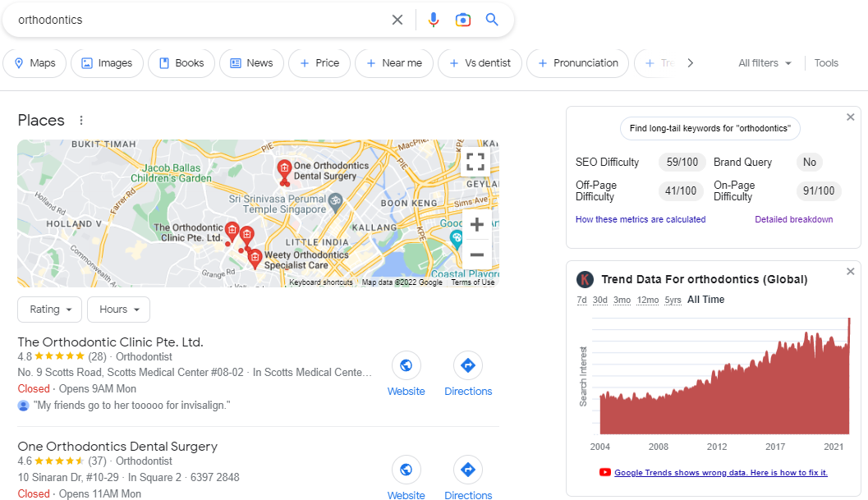Click the Weety Orthodontics Specialist Care map pin

[x=255, y=259]
